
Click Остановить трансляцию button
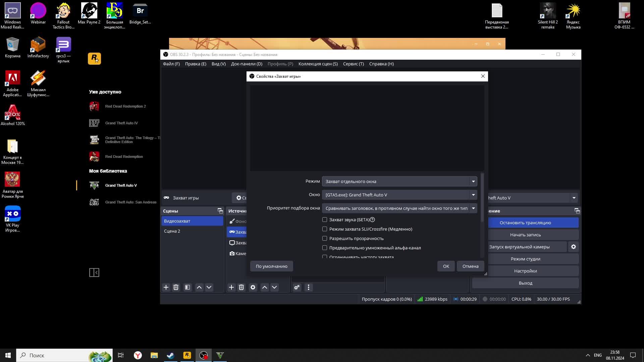[525, 223]
